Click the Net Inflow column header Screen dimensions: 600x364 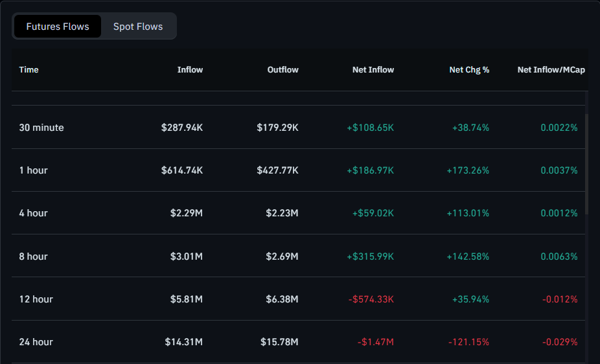pos(373,70)
